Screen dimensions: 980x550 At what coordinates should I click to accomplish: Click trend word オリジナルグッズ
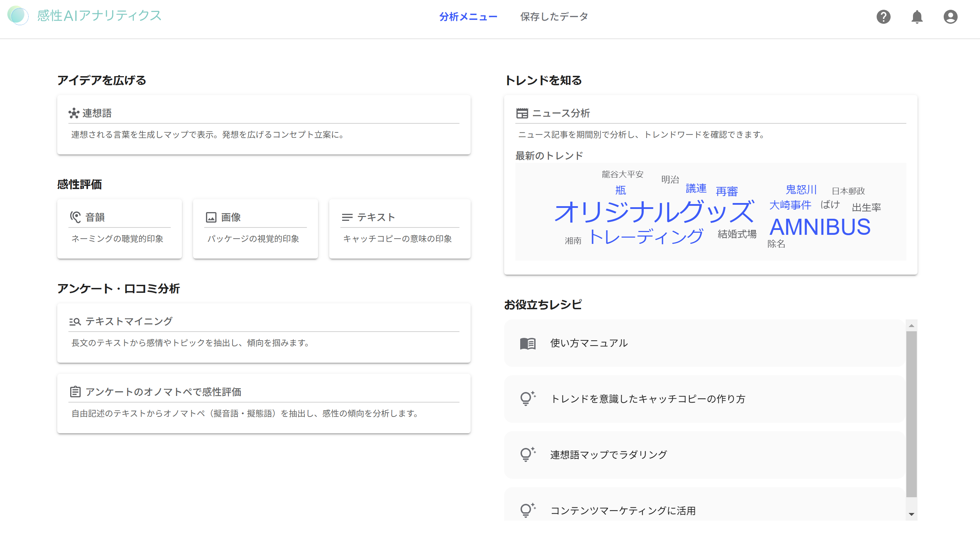[x=654, y=211]
